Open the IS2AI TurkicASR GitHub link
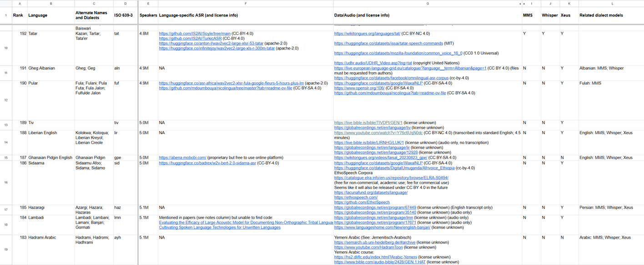This screenshot has height=265, width=644. coord(191,39)
